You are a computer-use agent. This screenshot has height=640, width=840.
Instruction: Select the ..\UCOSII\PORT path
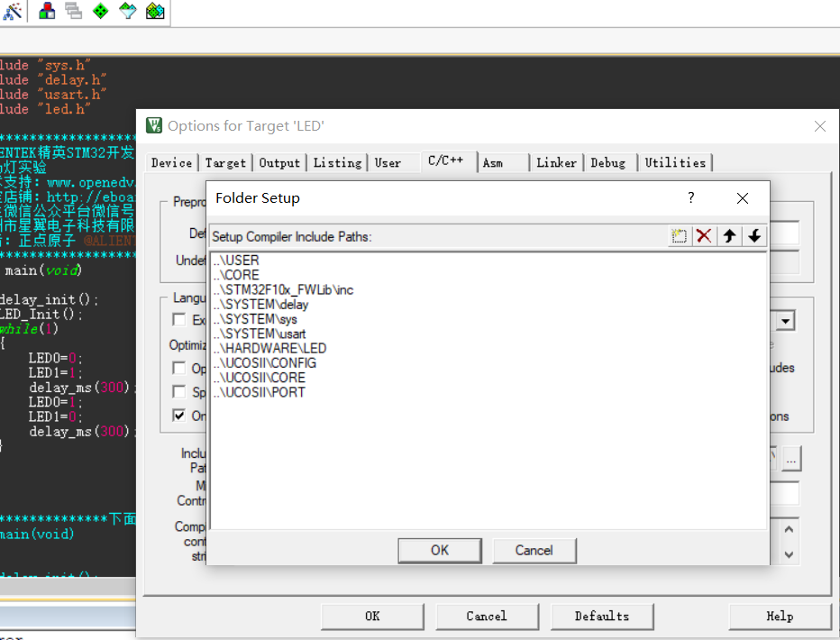click(x=260, y=393)
